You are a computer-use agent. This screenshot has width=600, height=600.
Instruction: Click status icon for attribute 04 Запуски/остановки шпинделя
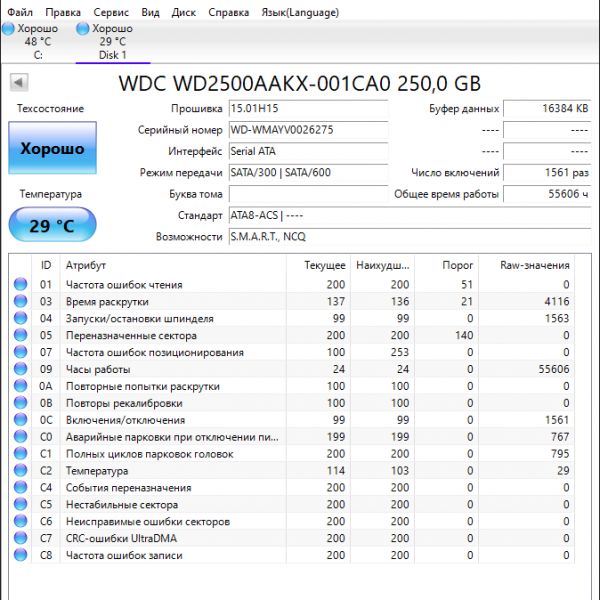pos(20,318)
